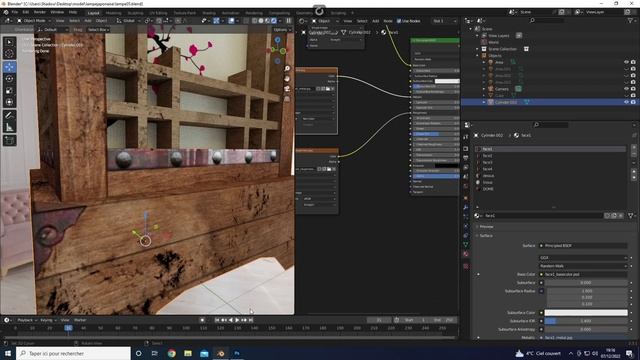The image size is (640, 360).
Task: Click the timeline play button
Action: click(237, 320)
